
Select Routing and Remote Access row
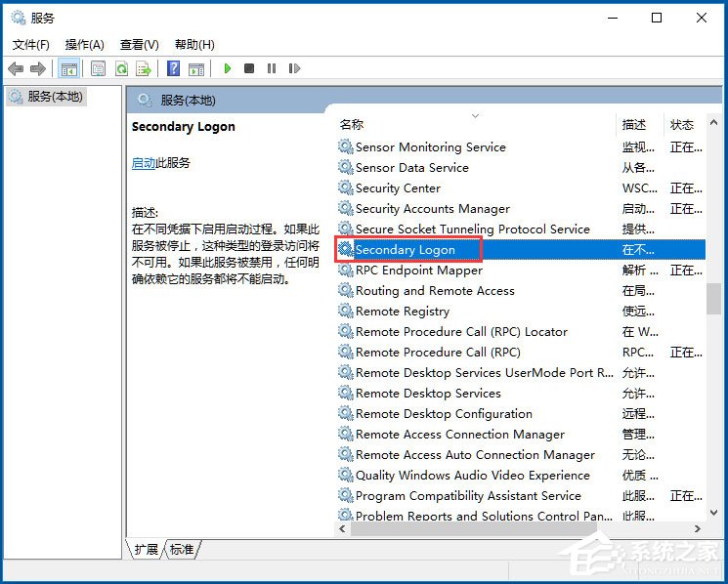[520, 290]
